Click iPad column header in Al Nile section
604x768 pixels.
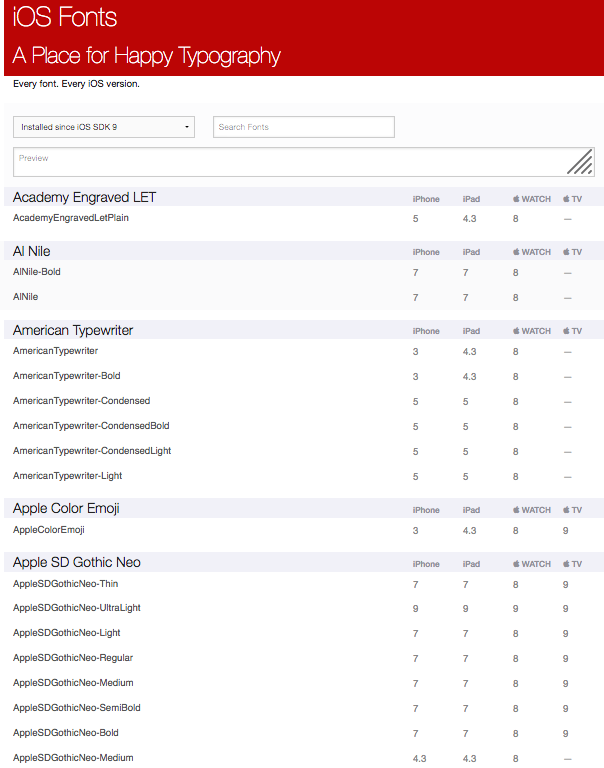[471, 252]
